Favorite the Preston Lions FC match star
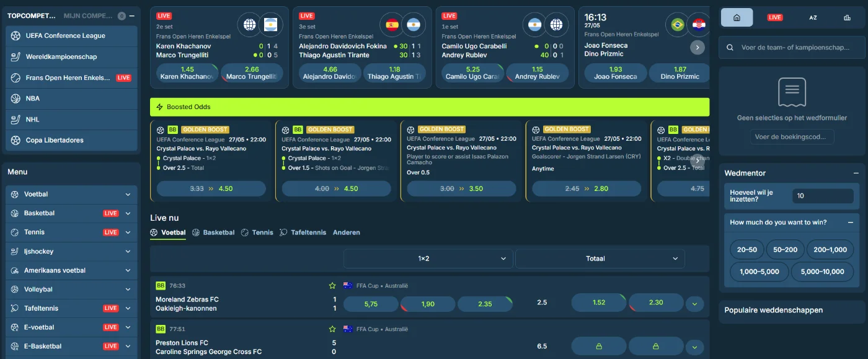Viewport: 868px width, 359px height. (332, 329)
